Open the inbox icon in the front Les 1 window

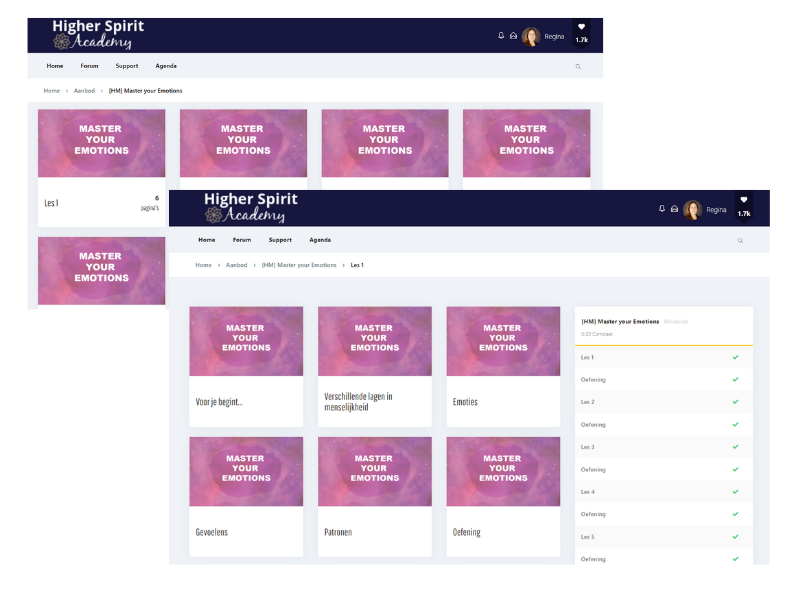(x=674, y=209)
